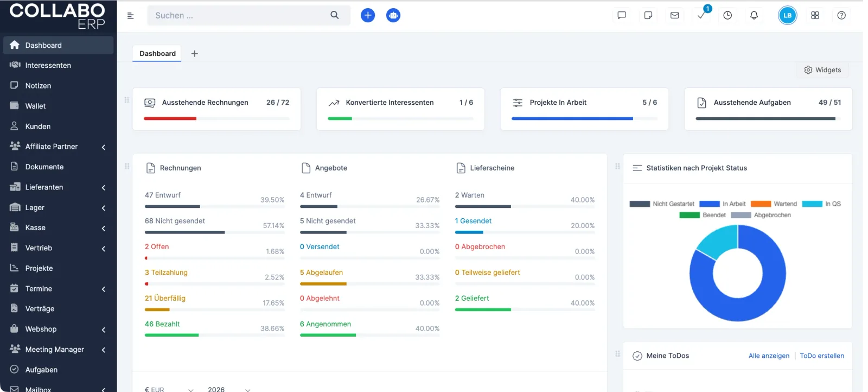868x392 pixels.
Task: Click the Rechnungen widget document icon
Action: coord(151,168)
